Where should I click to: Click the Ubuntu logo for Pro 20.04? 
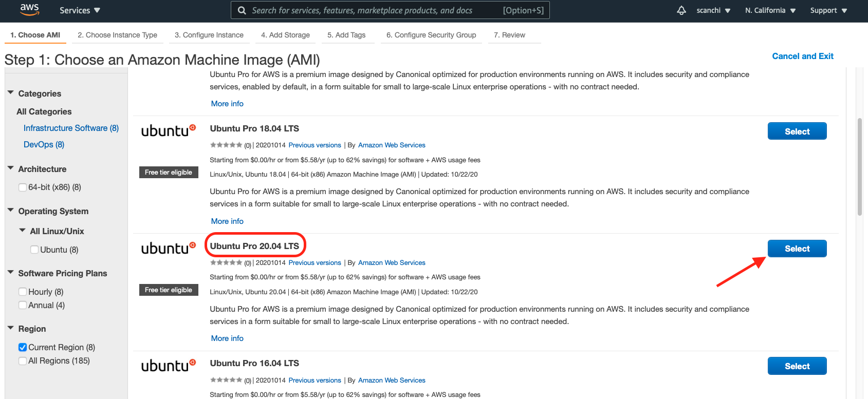click(169, 248)
